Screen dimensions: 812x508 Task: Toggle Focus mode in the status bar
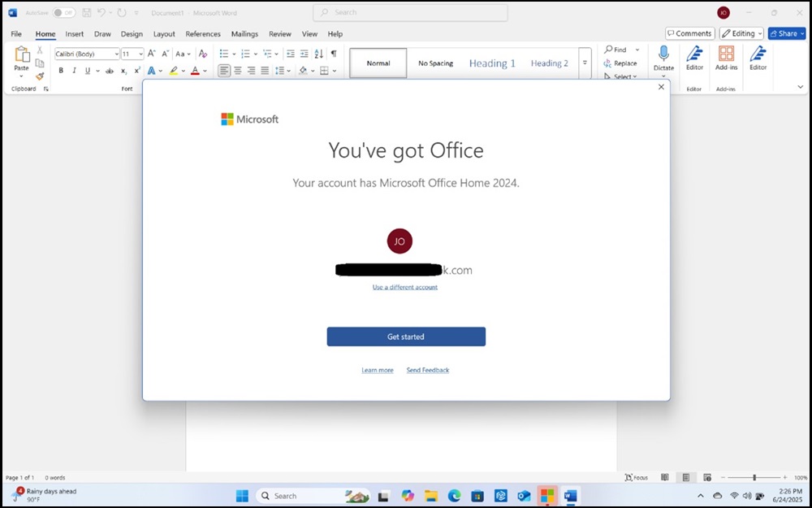(x=635, y=477)
